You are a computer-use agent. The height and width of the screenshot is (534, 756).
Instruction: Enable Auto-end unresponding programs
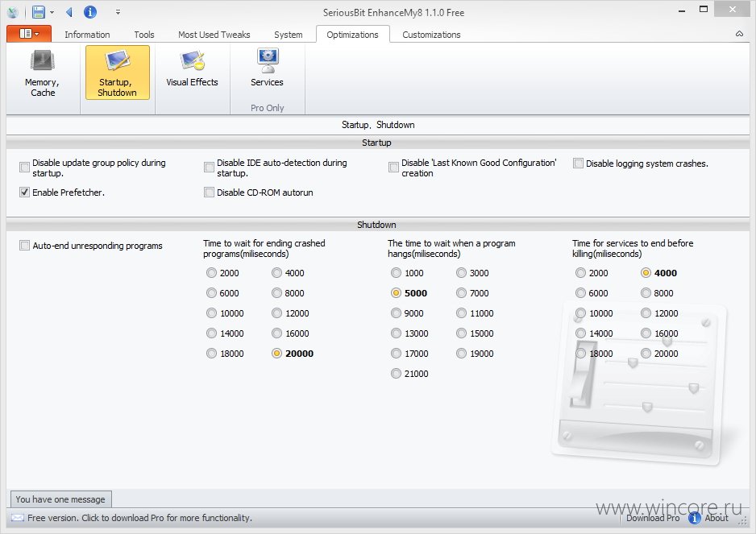tap(25, 246)
